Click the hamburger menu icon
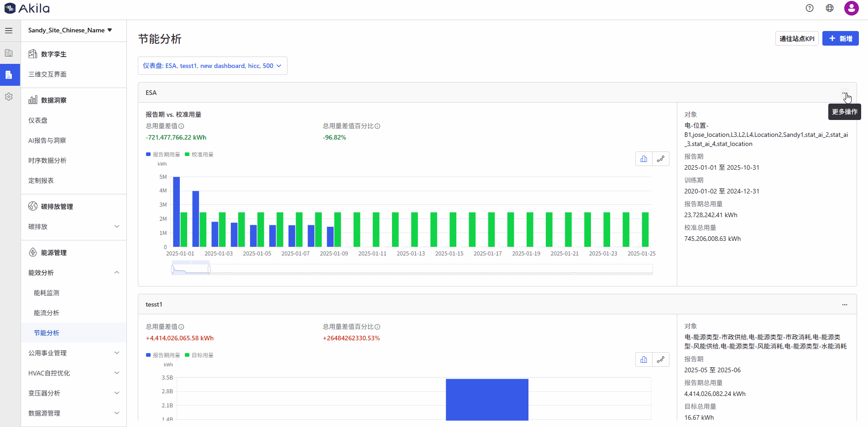This screenshot has height=427, width=868. [x=9, y=31]
